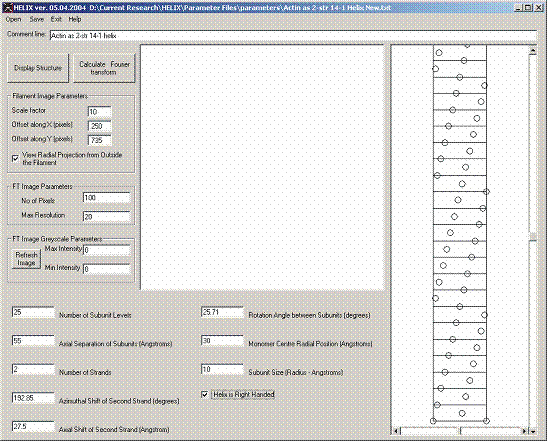
Task: Click the Max Intensity input field
Action: [107, 250]
